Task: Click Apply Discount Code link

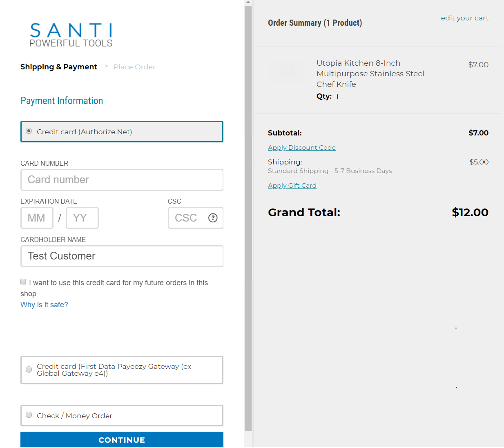Action: pyautogui.click(x=302, y=148)
